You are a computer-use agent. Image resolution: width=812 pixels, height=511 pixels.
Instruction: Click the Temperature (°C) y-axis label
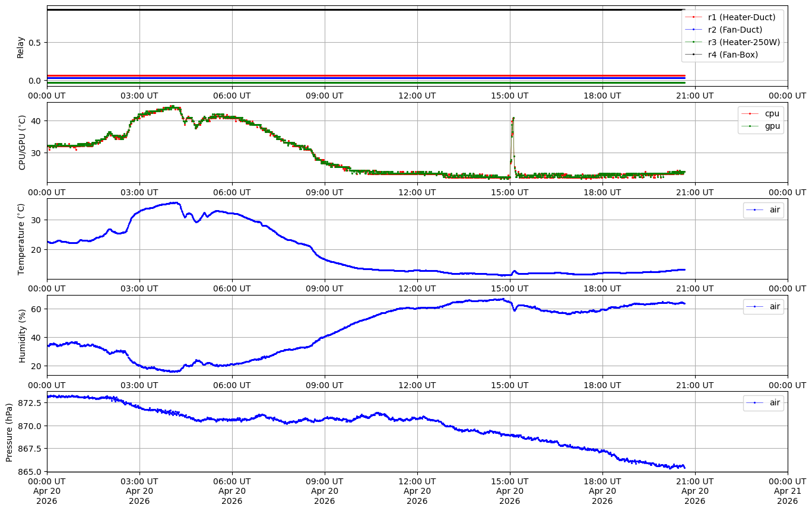21,239
